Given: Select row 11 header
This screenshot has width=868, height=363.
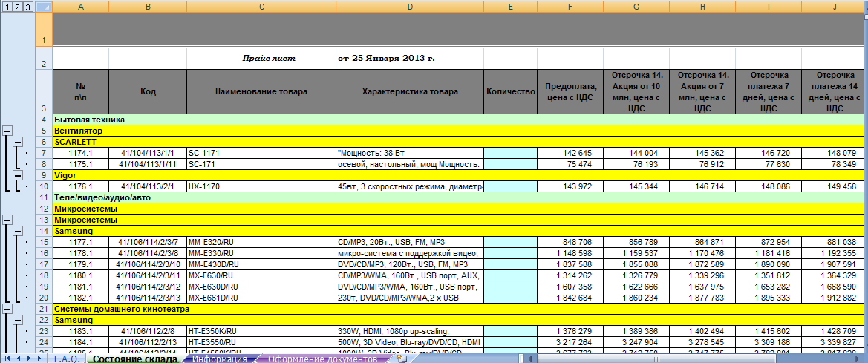Looking at the screenshot, I should pyautogui.click(x=44, y=197).
